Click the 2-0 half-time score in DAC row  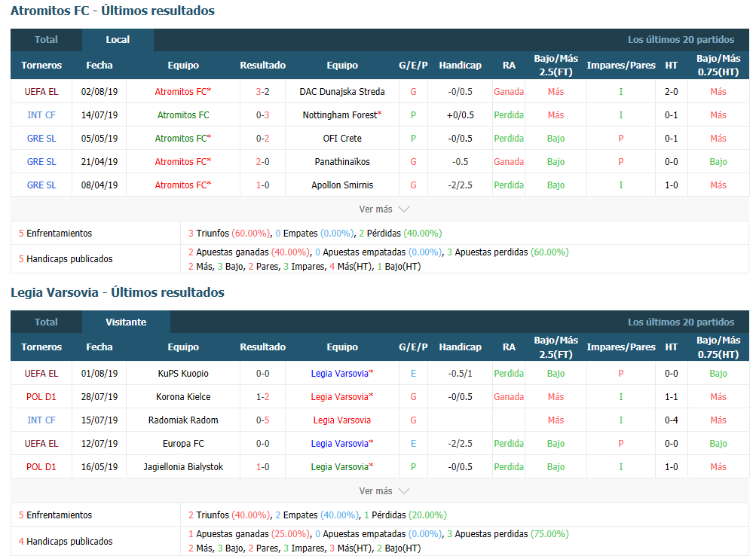(671, 92)
